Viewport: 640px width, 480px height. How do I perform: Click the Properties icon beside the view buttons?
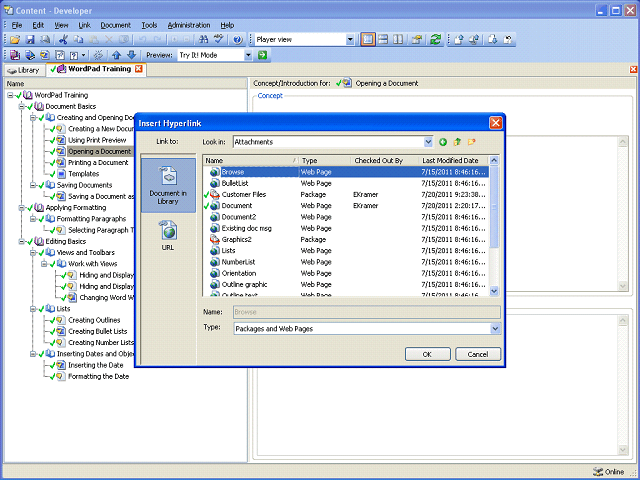coord(417,40)
